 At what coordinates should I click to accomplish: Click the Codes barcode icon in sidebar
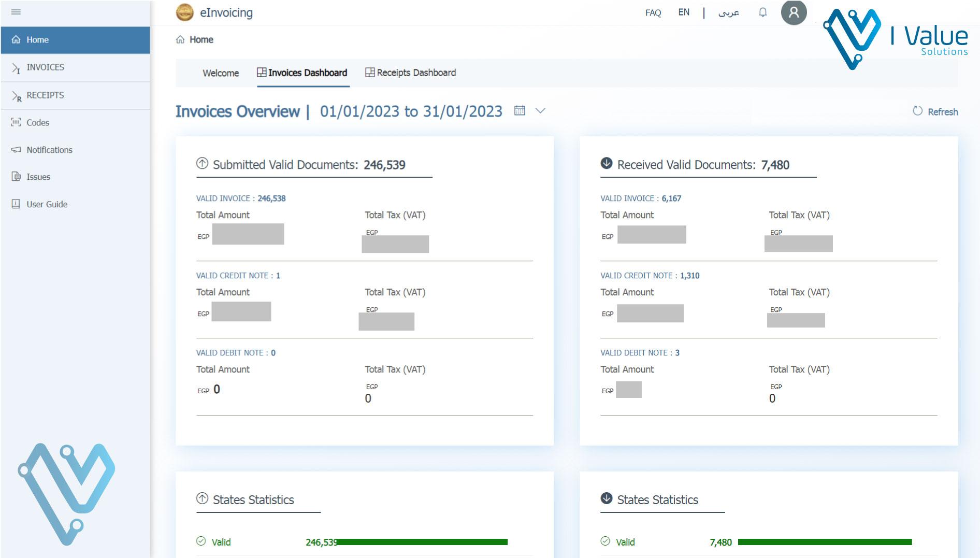click(x=16, y=122)
